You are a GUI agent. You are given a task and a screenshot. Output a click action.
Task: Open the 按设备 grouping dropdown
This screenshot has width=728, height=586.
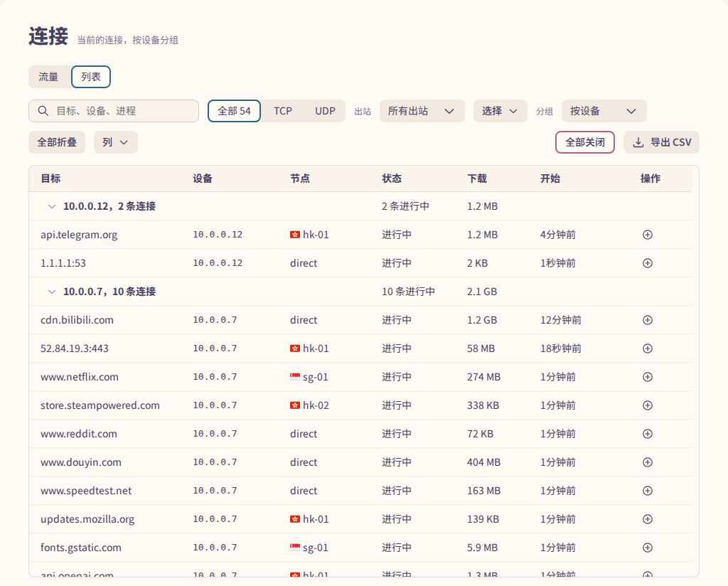tap(604, 111)
